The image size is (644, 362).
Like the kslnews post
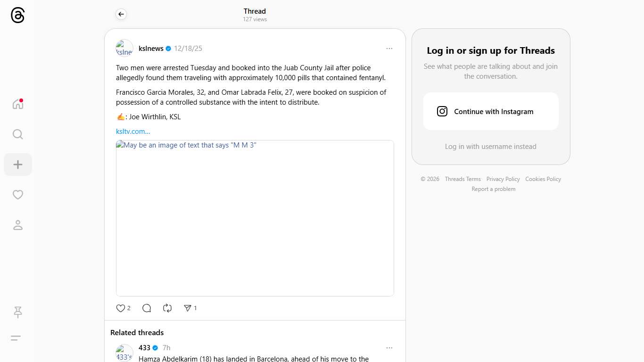(x=121, y=308)
